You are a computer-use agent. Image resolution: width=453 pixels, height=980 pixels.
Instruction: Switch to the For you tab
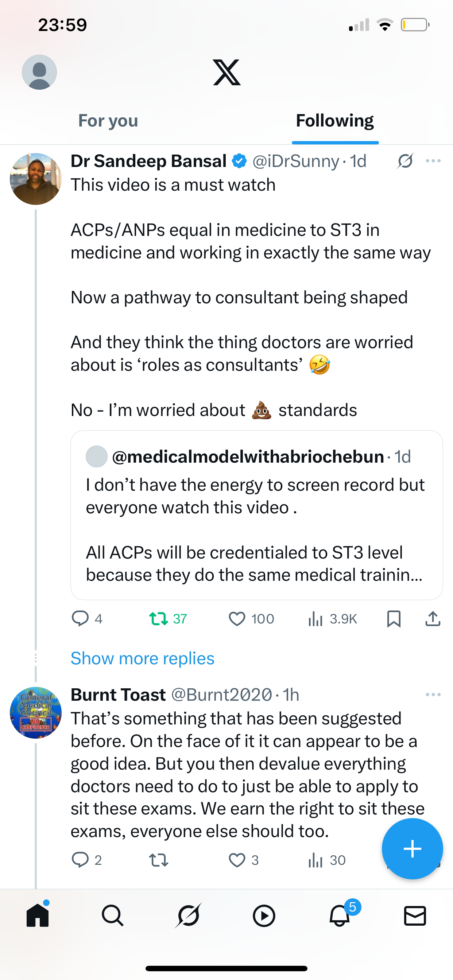pyautogui.click(x=108, y=121)
